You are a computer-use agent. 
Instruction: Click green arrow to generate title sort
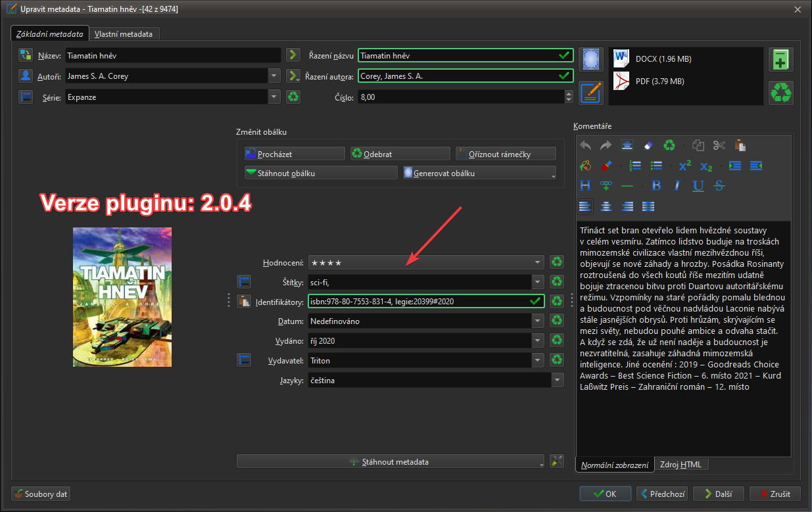[x=293, y=55]
